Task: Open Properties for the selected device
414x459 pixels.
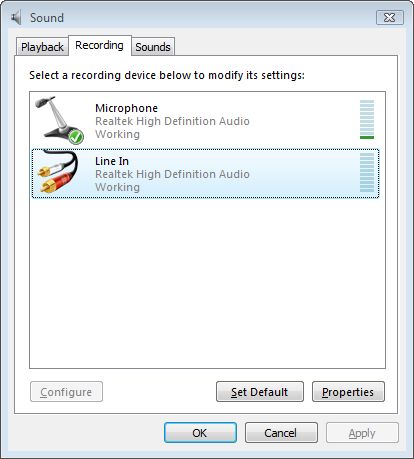Action: click(x=348, y=392)
